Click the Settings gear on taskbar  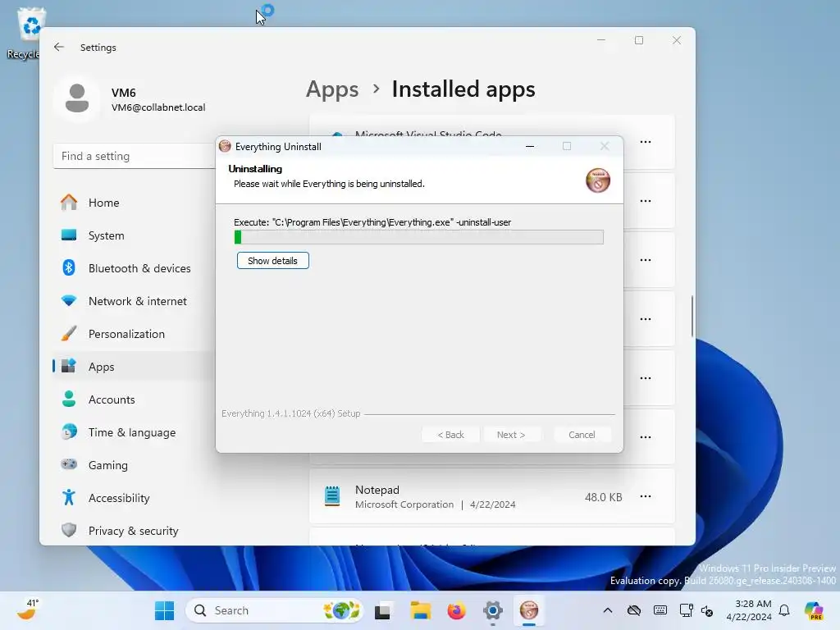493,610
